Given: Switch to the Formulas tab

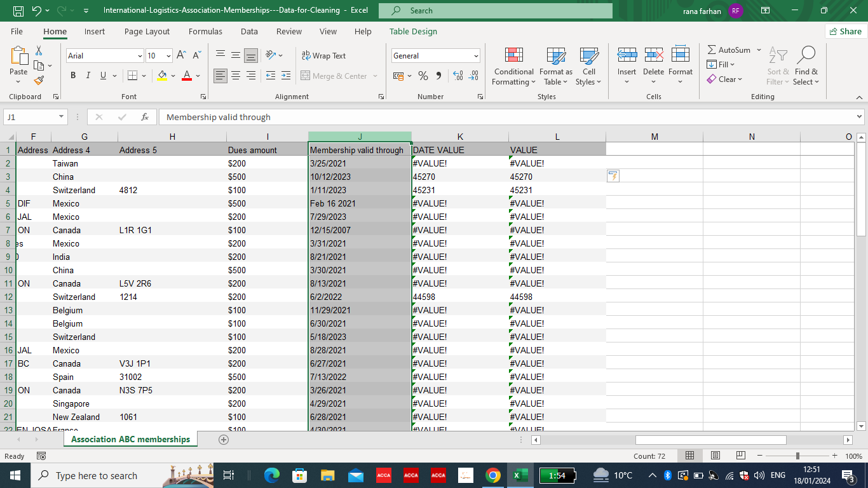Looking at the screenshot, I should point(205,31).
